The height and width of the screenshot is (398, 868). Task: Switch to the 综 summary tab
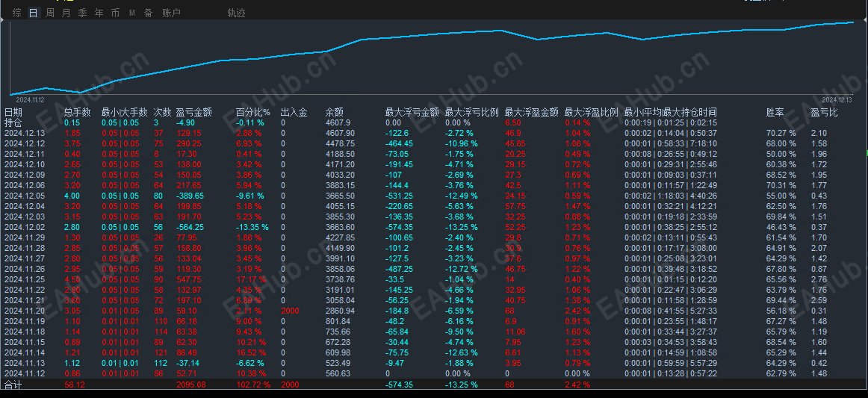coord(17,13)
